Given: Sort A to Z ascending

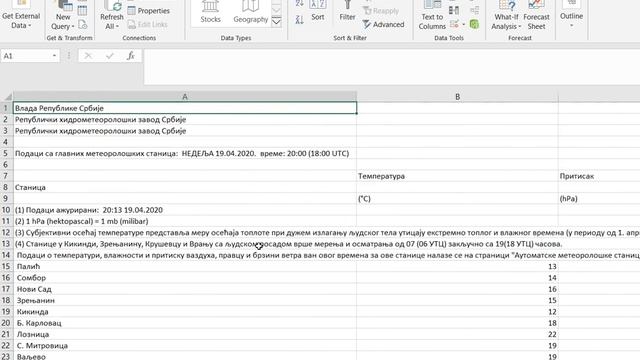Looking at the screenshot, I should [299, 4].
